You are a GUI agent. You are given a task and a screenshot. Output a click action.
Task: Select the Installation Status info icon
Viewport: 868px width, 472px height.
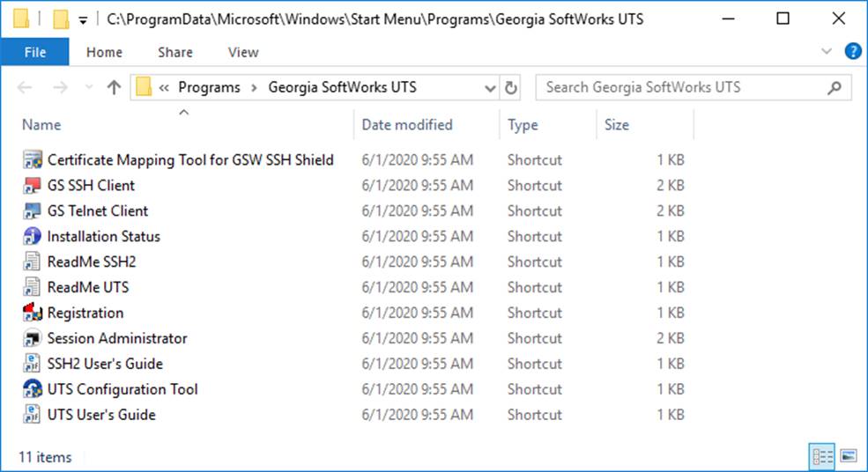pyautogui.click(x=32, y=236)
